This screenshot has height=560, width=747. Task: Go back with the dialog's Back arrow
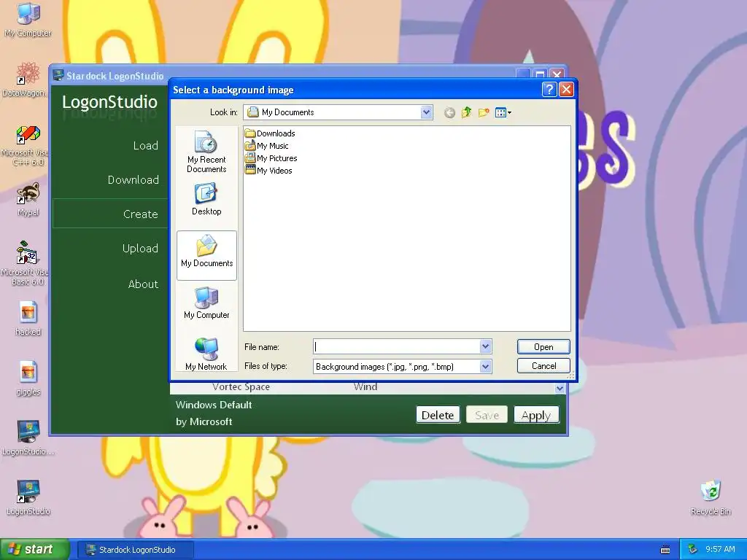[x=449, y=113]
